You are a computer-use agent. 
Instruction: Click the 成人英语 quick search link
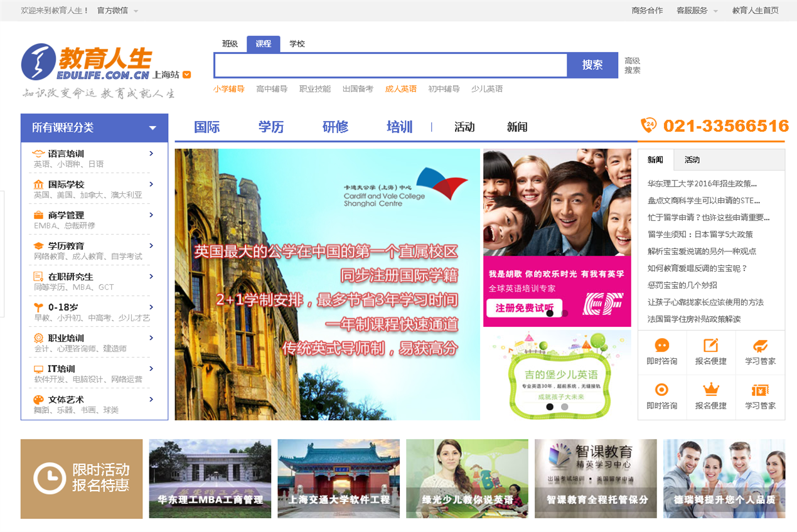click(x=401, y=89)
